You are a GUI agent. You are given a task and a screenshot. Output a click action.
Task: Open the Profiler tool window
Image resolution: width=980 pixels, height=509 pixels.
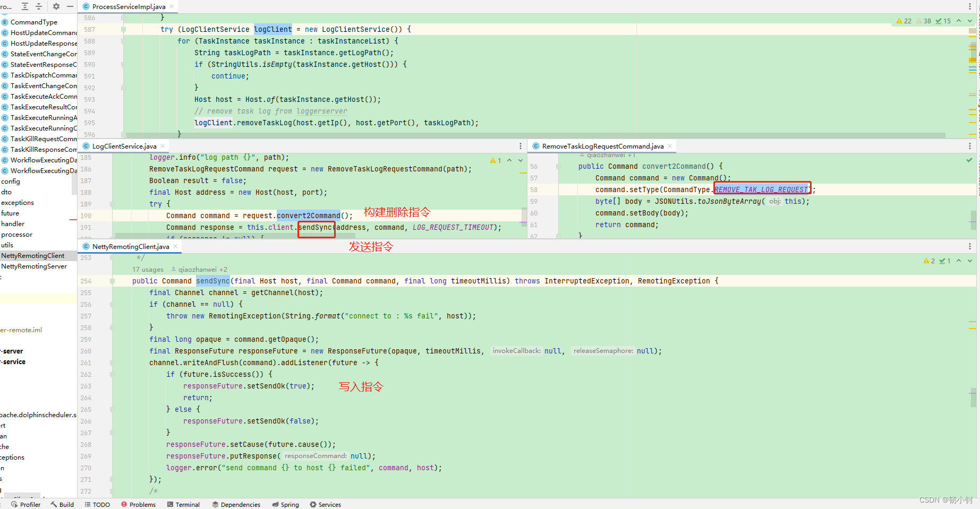(x=25, y=504)
